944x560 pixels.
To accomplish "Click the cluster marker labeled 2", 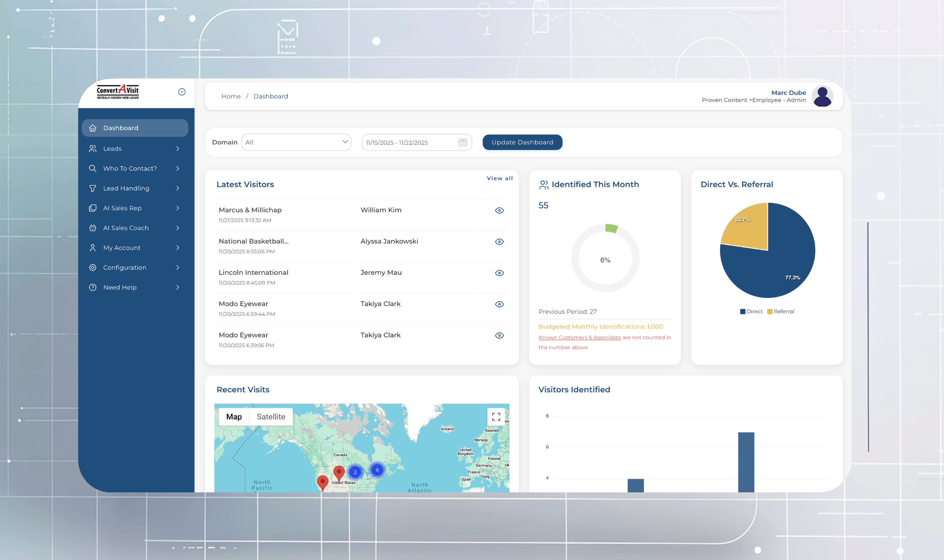I will point(355,472).
